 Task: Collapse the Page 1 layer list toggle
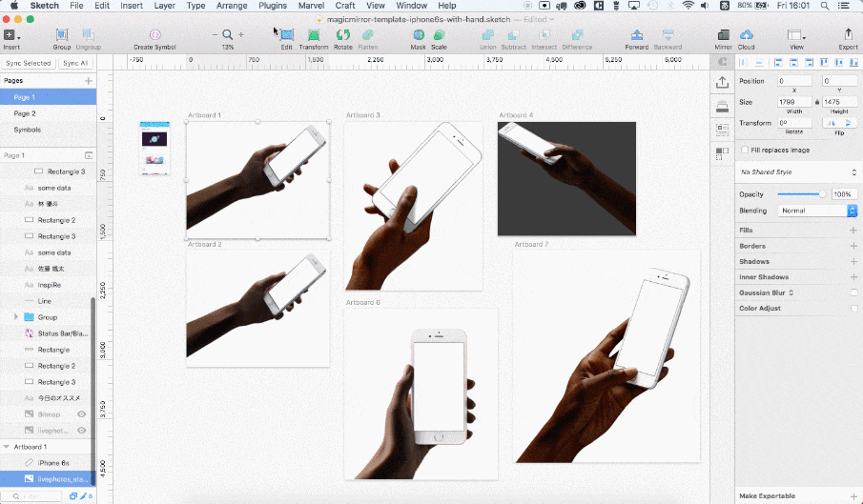tap(88, 155)
